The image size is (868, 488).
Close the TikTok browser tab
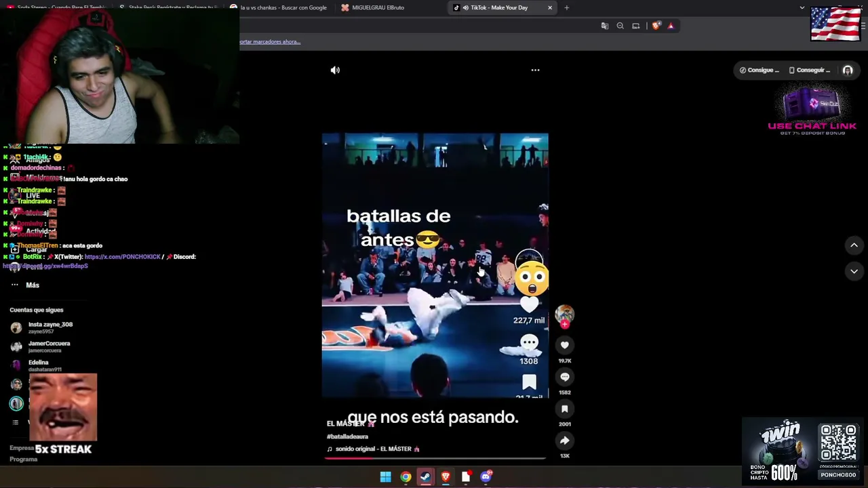pyautogui.click(x=550, y=7)
